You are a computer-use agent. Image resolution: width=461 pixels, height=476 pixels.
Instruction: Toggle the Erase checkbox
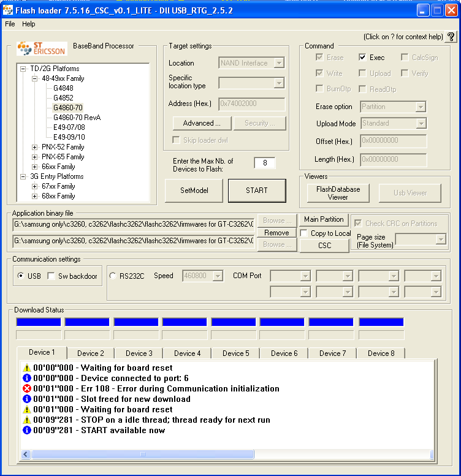(319, 58)
